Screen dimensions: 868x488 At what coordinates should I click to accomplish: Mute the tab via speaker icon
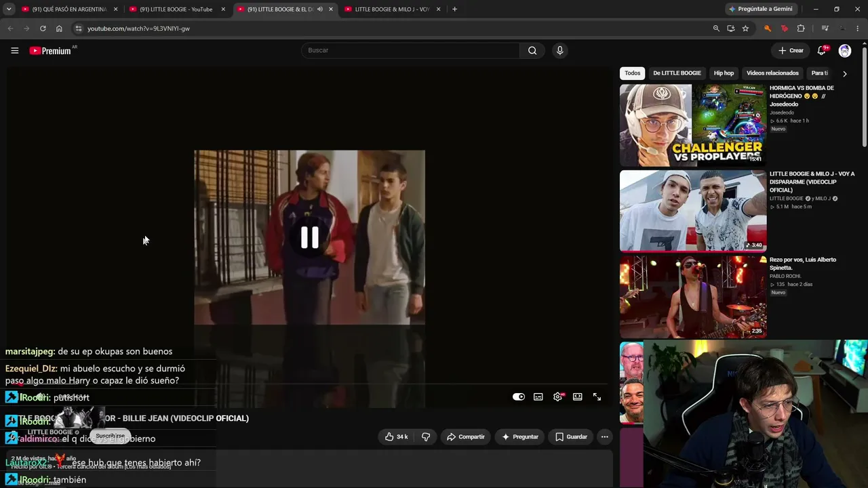[320, 9]
